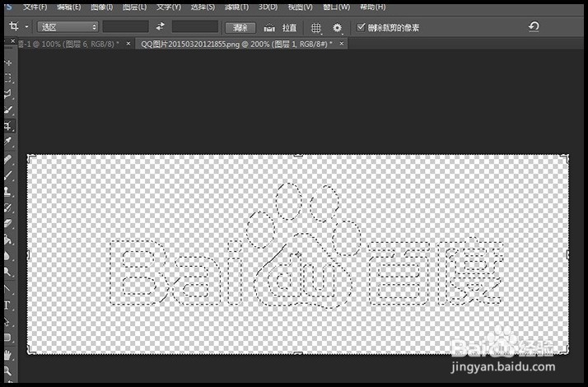Select the Rectangular Marquee tool
588x387 pixels.
tap(7, 78)
